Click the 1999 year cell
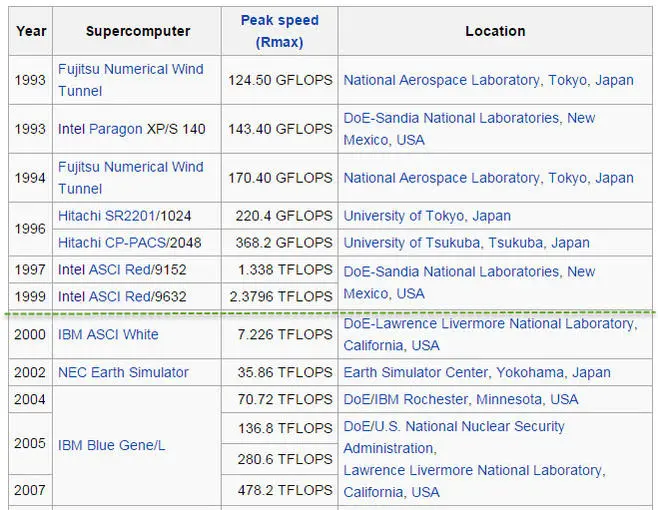This screenshot has width=658, height=510. click(31, 296)
